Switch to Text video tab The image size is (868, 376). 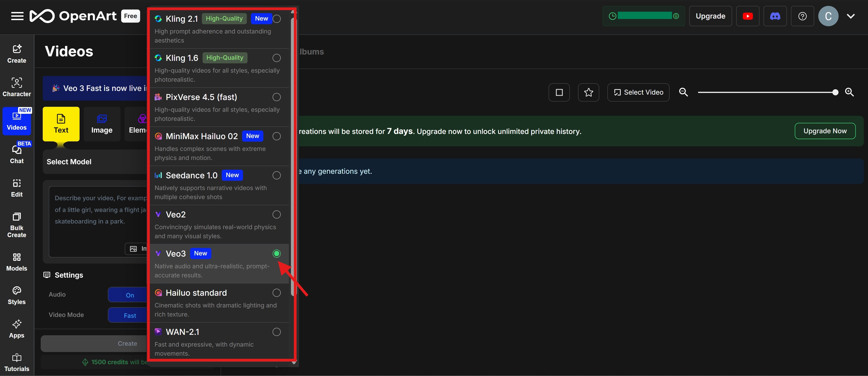[61, 124]
